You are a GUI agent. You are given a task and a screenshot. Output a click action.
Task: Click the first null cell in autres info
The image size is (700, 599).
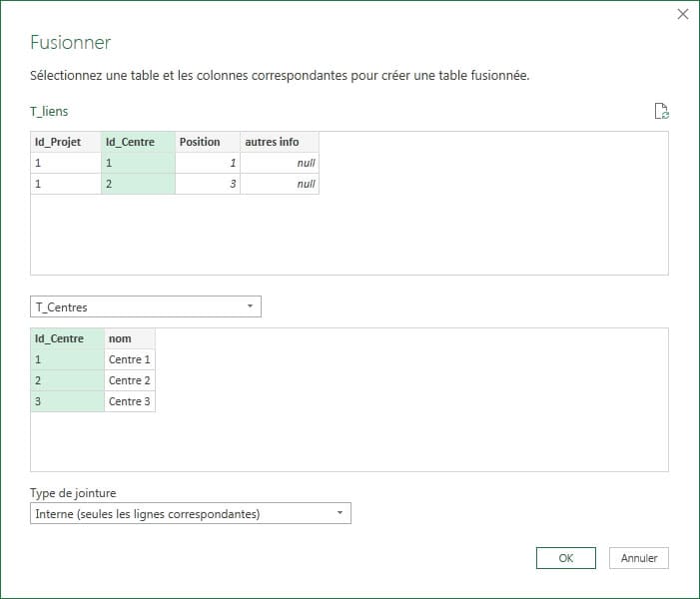click(280, 163)
